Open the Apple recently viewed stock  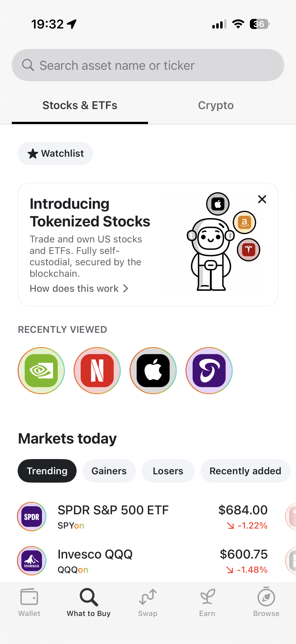coord(153,370)
